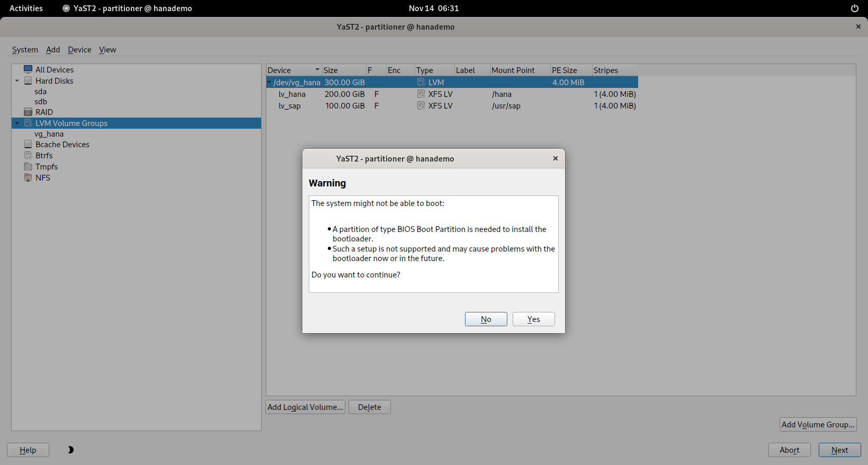Click the Abort button
The height and width of the screenshot is (465, 868).
coord(790,450)
